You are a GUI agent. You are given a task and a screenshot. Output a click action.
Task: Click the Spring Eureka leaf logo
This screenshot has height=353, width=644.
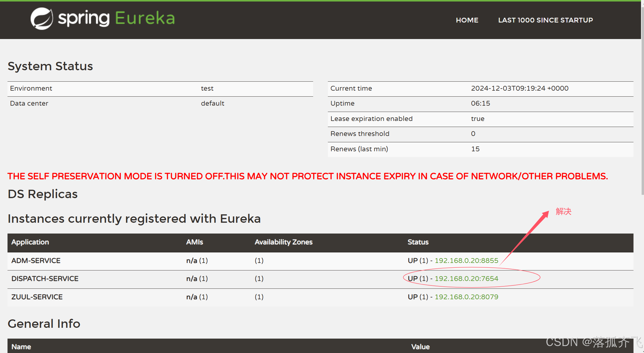[41, 18]
